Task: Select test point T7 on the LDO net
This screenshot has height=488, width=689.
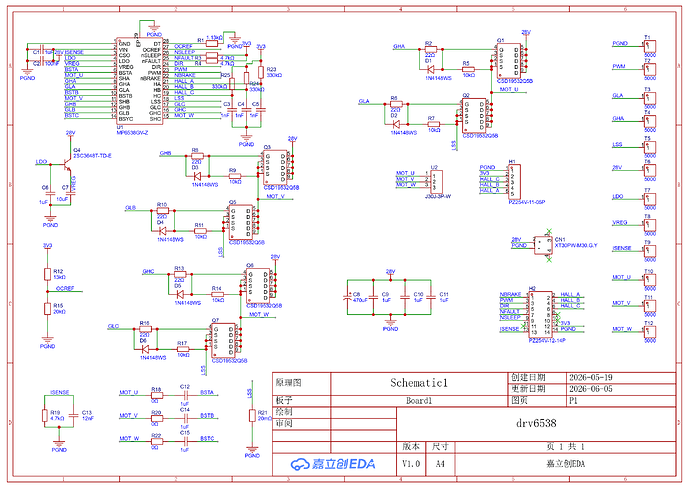Action: (650, 199)
